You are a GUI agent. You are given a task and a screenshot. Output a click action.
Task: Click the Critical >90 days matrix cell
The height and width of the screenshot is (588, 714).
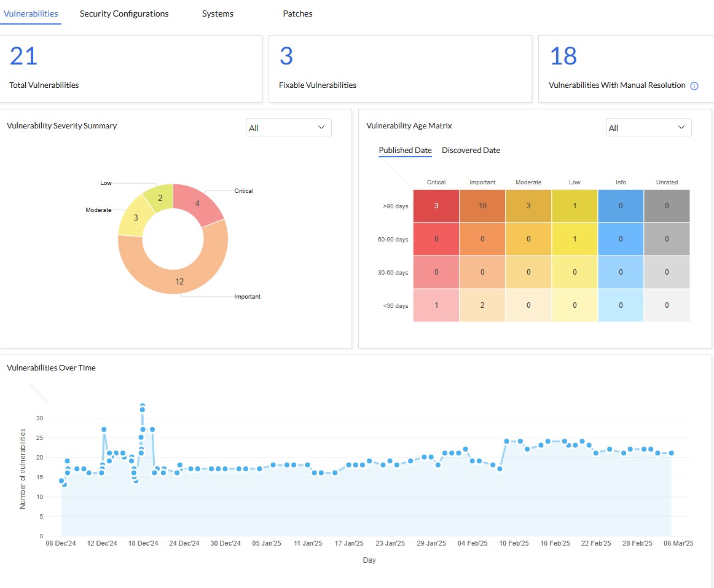pyautogui.click(x=436, y=206)
